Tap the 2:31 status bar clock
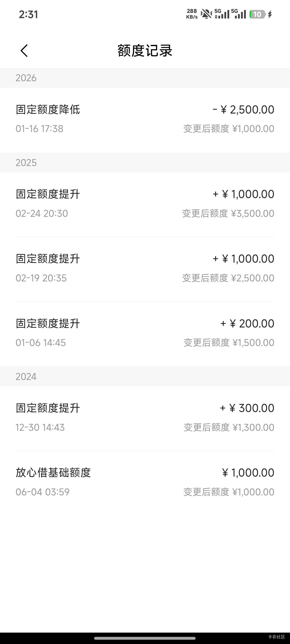The width and height of the screenshot is (290, 644). coord(29,14)
